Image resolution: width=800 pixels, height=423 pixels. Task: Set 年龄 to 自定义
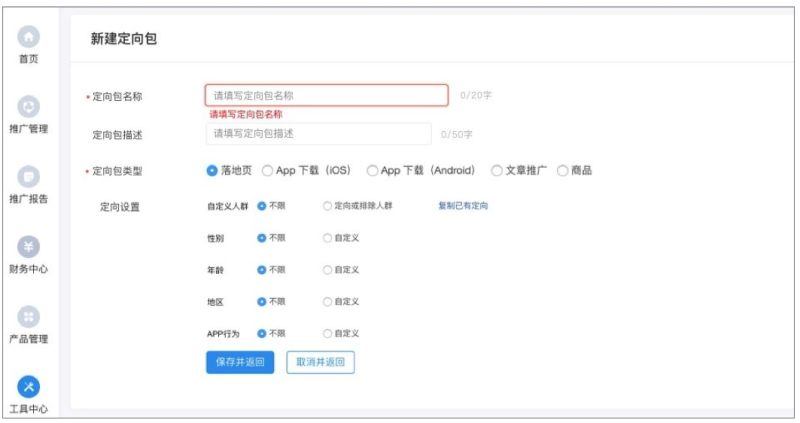pyautogui.click(x=327, y=270)
